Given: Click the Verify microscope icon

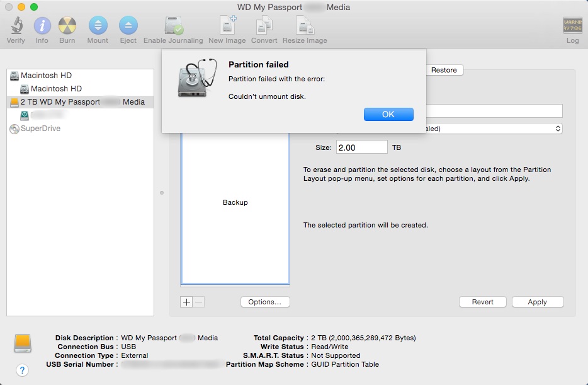Looking at the screenshot, I should [16, 26].
